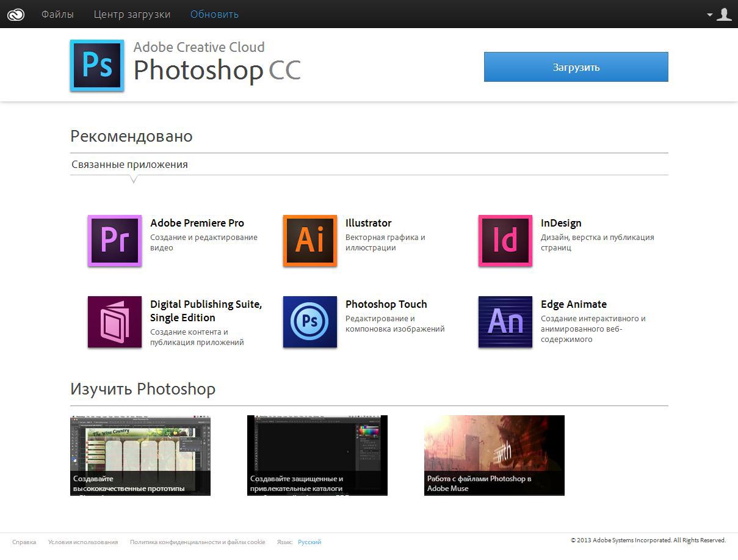Open the Illustrator Ai icon
Screen dimensions: 738x560
[x=310, y=241]
